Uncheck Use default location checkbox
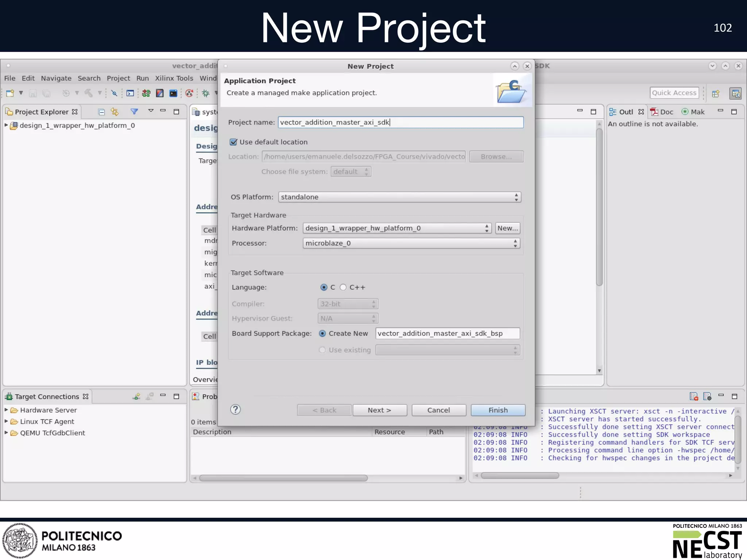Screen dimensions: 747x560 pos(233,142)
